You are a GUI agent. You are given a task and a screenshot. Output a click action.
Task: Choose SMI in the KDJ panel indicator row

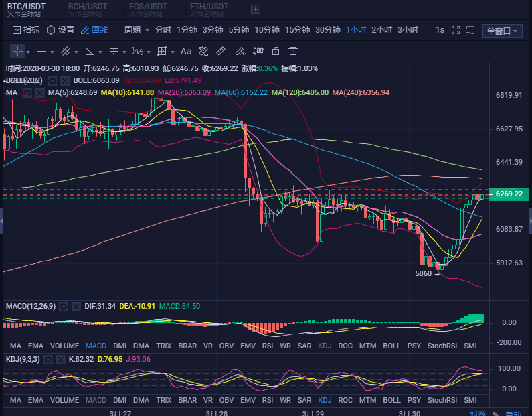click(x=470, y=401)
